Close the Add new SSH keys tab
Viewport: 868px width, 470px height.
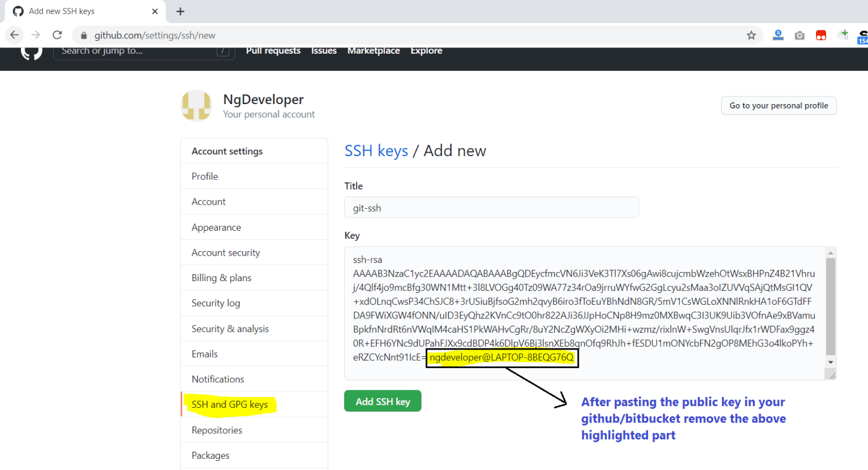click(155, 11)
